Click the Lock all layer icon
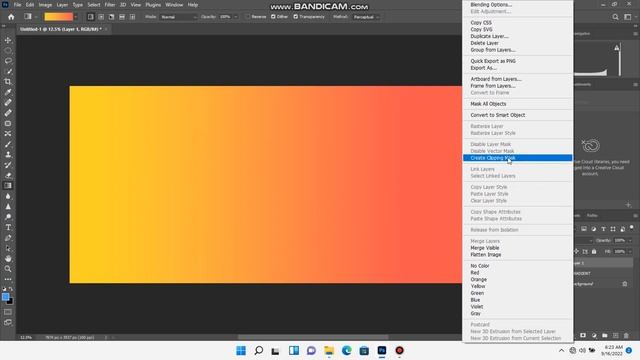This screenshot has height=360, width=640. click(x=594, y=251)
